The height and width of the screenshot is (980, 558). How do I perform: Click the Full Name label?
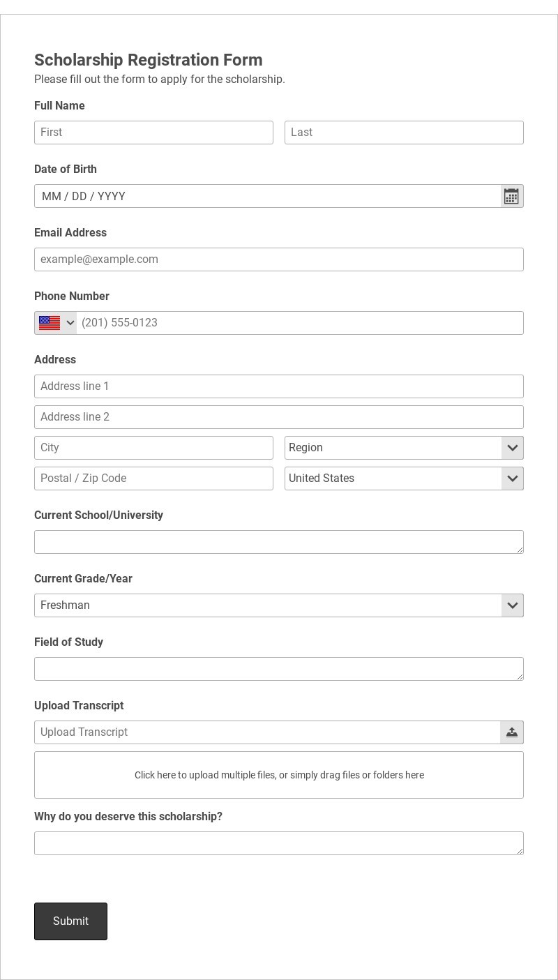59,106
